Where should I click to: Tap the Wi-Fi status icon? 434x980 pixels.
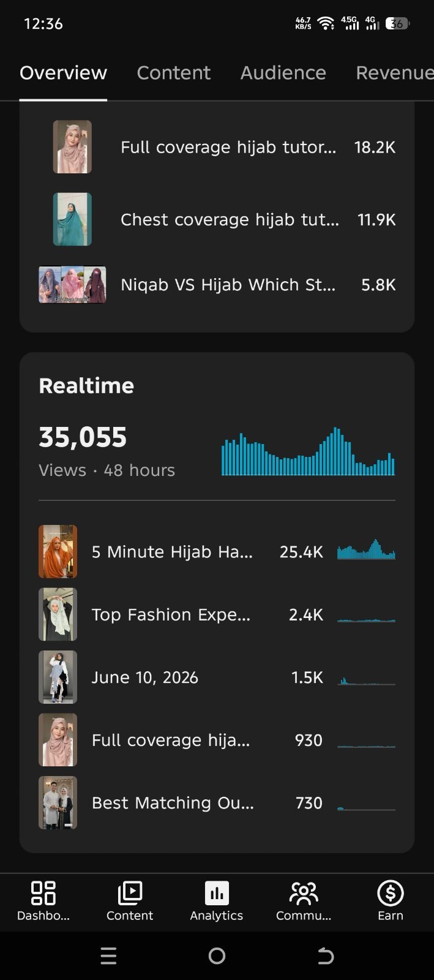point(326,23)
